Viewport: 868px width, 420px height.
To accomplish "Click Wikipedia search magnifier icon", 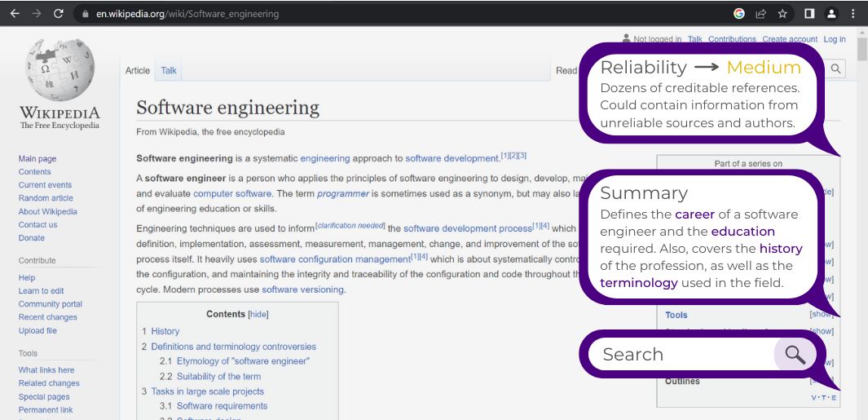I will (x=836, y=69).
